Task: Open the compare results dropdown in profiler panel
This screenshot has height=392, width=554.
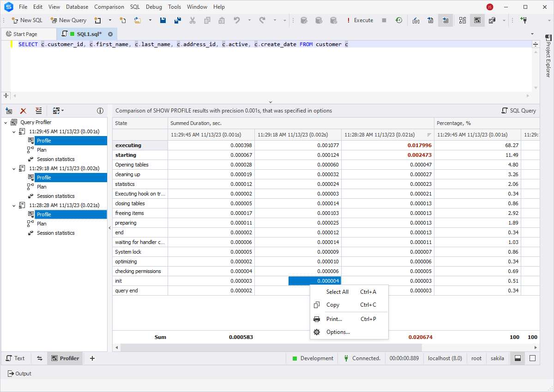Action: pyautogui.click(x=62, y=111)
